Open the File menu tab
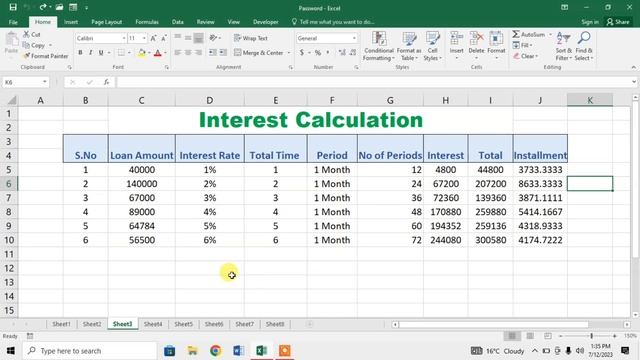640x360 pixels. [13, 22]
